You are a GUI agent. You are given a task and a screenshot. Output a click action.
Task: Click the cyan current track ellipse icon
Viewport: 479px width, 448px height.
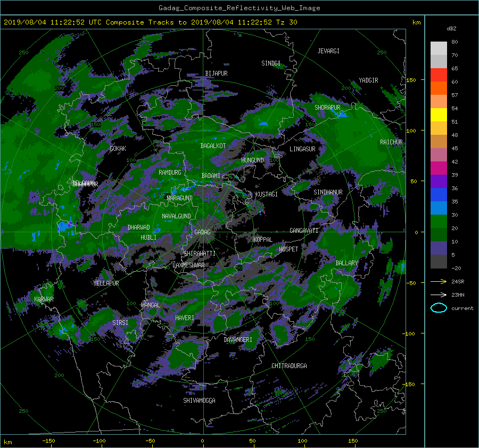[x=439, y=308]
